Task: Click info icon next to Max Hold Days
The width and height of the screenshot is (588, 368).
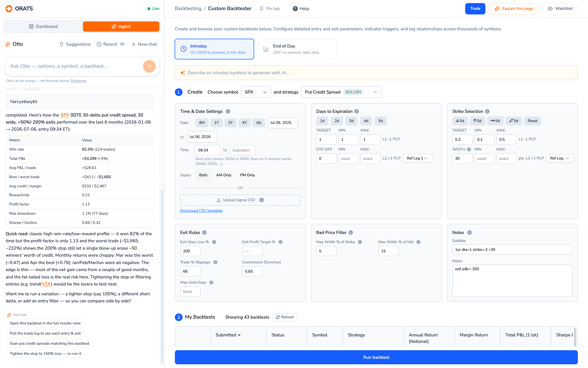Action: tap(211, 282)
